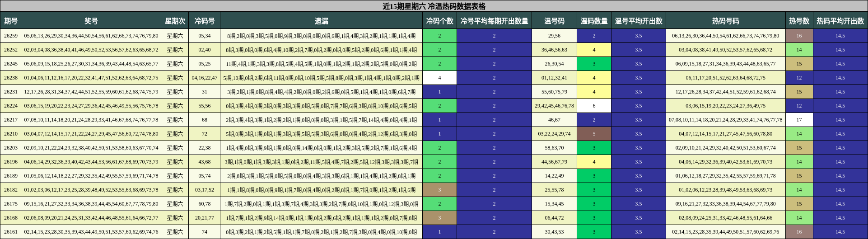The height and width of the screenshot is (239, 868).
Task: Click the 奖号 column header
Action: 91,21
